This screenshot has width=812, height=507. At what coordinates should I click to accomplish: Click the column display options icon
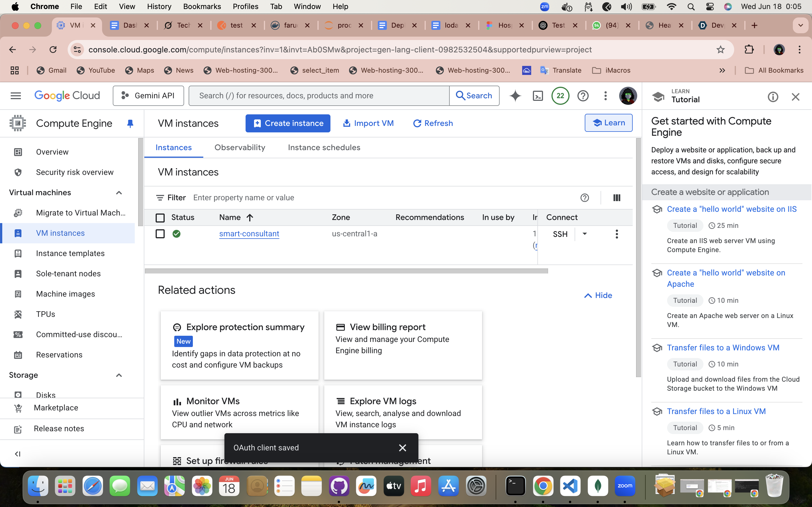click(616, 198)
